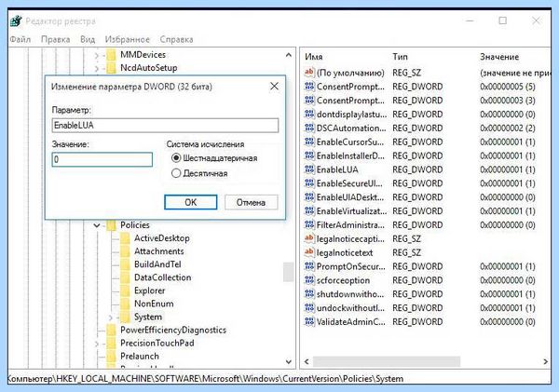
Task: Click values pane horizontal scroll right arrow
Action: 545,361
